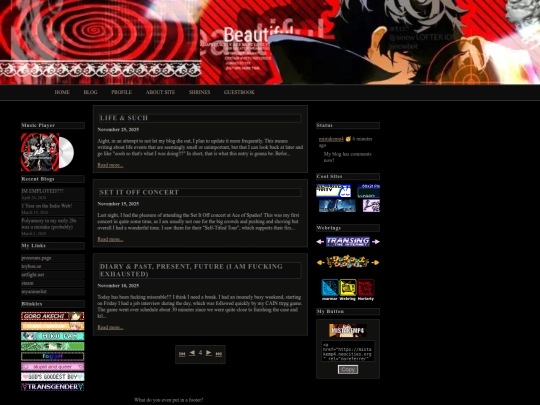Open recent blog 'IM EMPLOYED???'
This screenshot has height=405, width=540.
(42, 191)
